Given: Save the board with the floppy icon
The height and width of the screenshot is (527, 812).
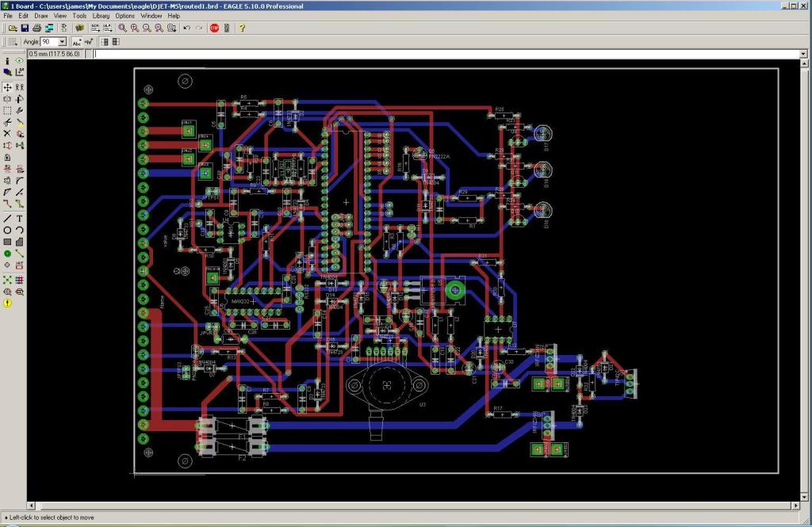Looking at the screenshot, I should (x=25, y=28).
